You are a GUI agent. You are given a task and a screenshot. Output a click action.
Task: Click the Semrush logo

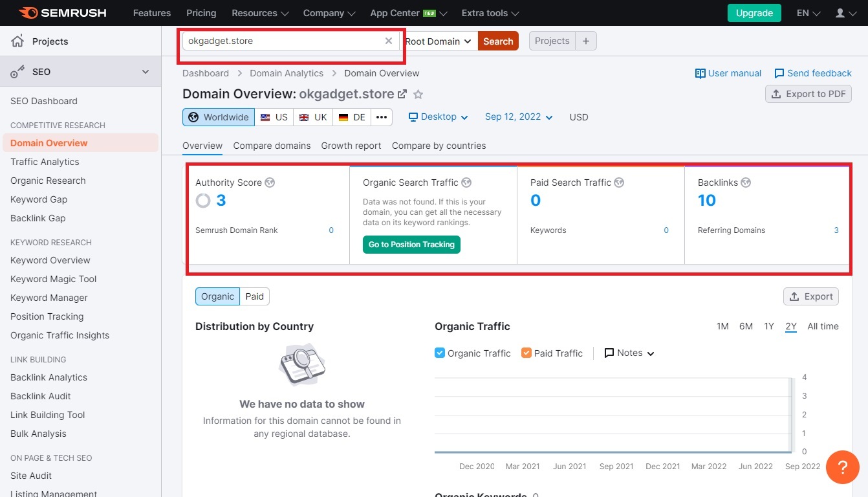coord(62,13)
